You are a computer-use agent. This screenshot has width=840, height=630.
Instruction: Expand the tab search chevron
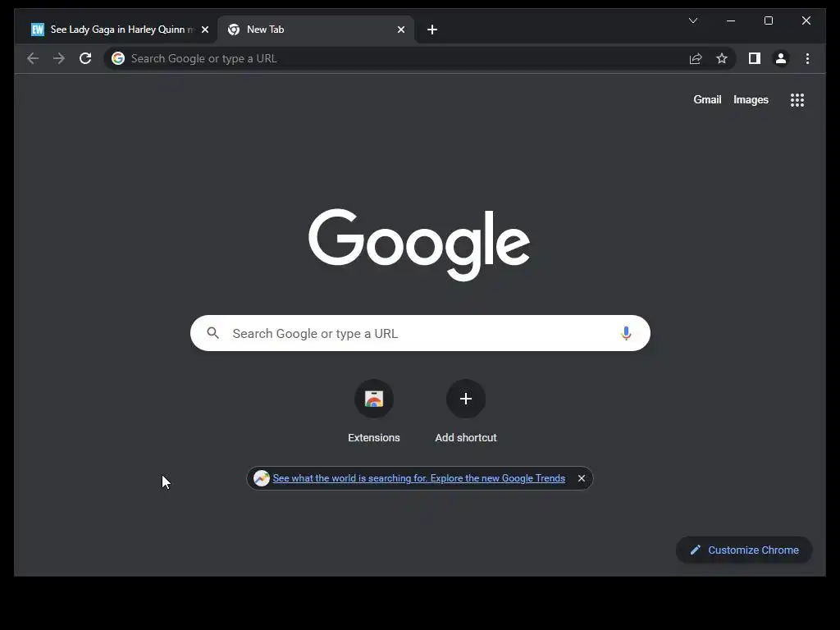tap(692, 21)
